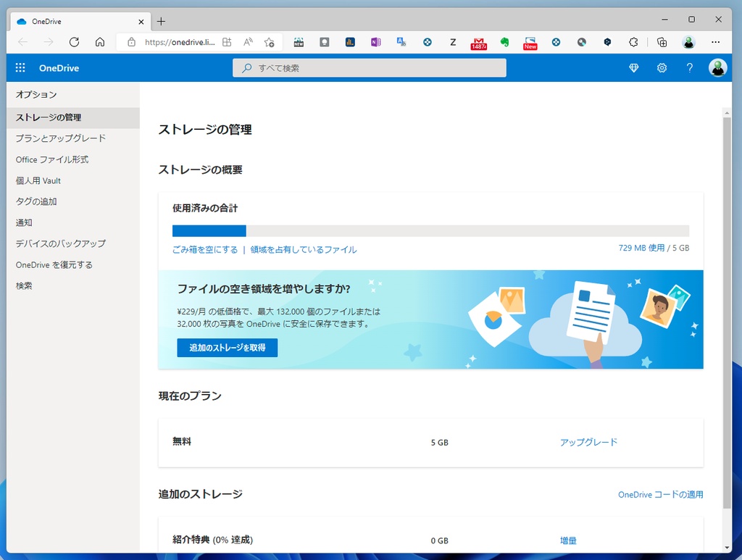Click アップグレード link for the free plan
The image size is (742, 560).
click(588, 442)
